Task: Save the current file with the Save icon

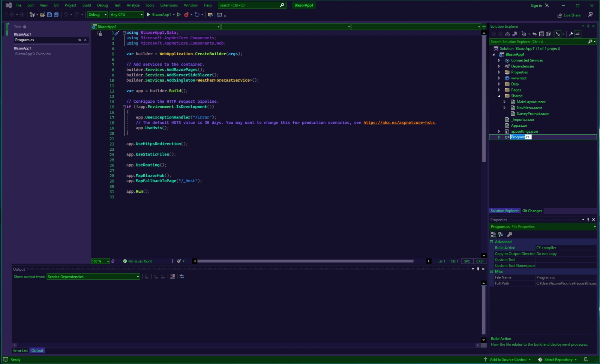Action: point(49,15)
